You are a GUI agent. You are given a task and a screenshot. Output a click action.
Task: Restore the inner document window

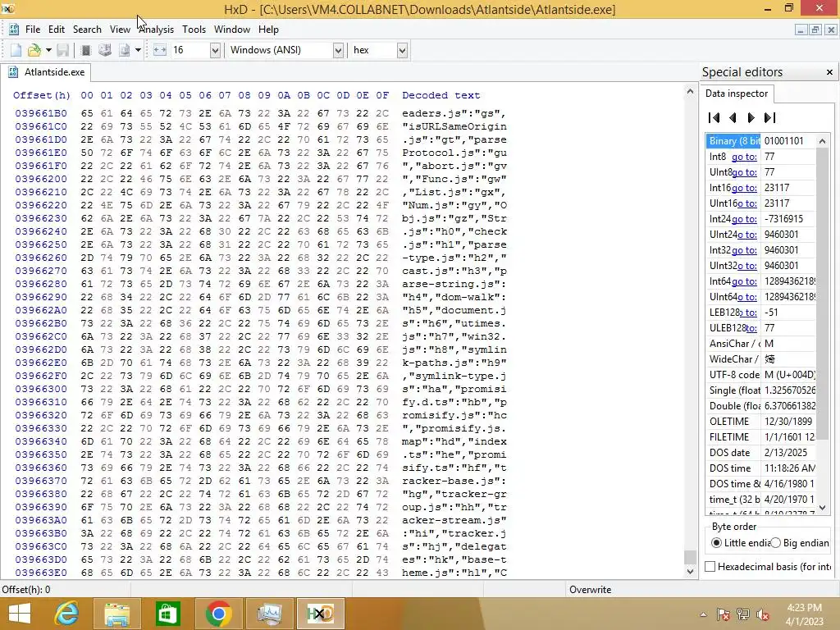click(x=815, y=30)
